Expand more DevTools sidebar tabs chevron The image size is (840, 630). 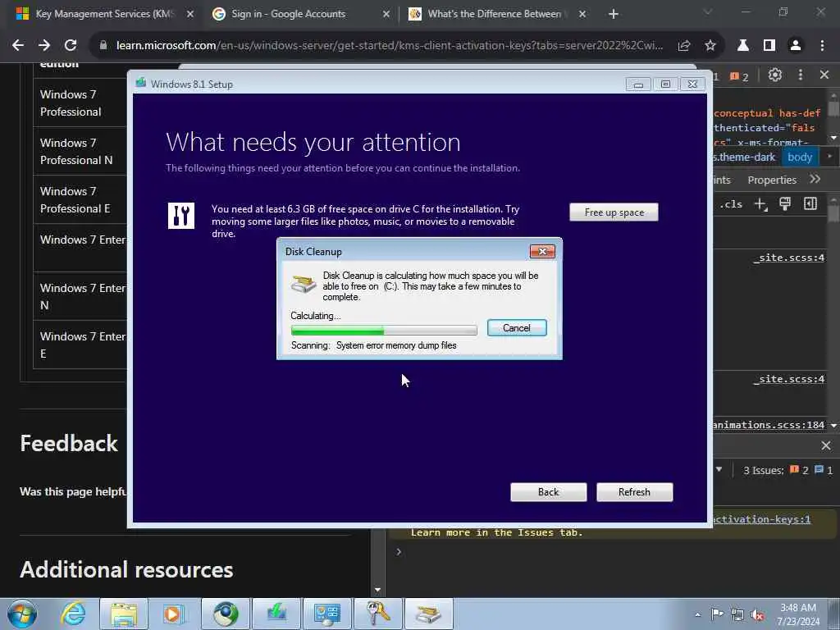[815, 179]
